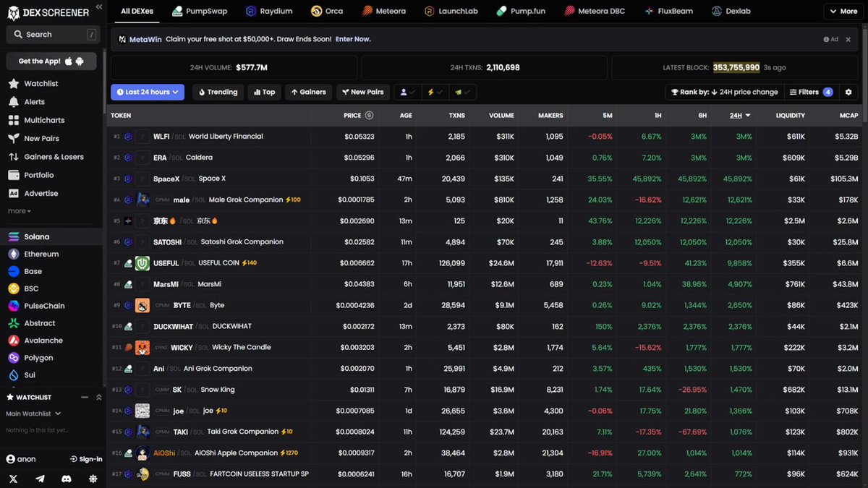868x488 pixels.
Task: Open WLFI World Liberty Financial row
Action: click(x=485, y=137)
